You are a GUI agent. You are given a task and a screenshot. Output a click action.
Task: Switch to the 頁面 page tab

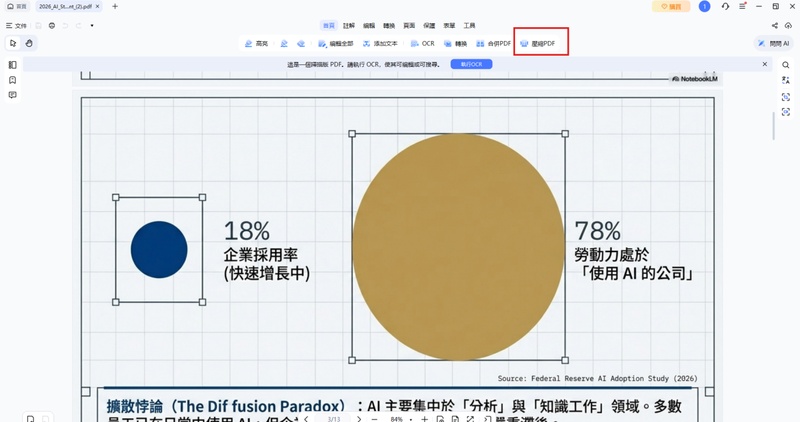click(409, 26)
